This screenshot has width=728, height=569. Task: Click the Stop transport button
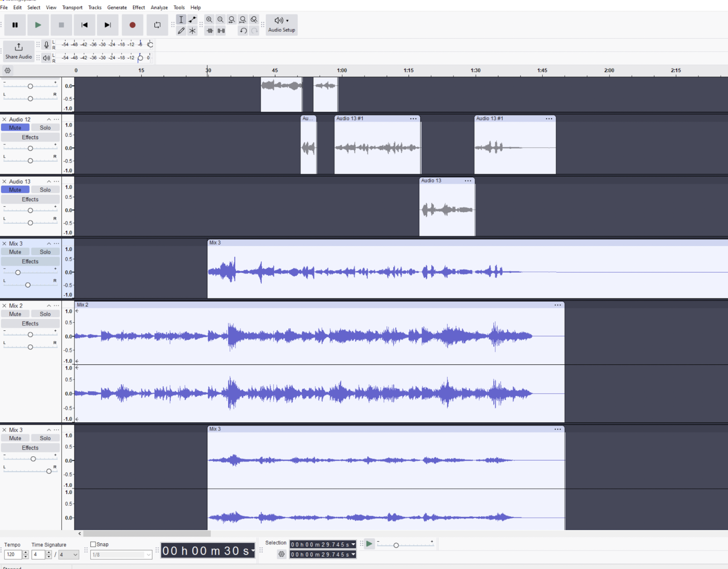61,25
